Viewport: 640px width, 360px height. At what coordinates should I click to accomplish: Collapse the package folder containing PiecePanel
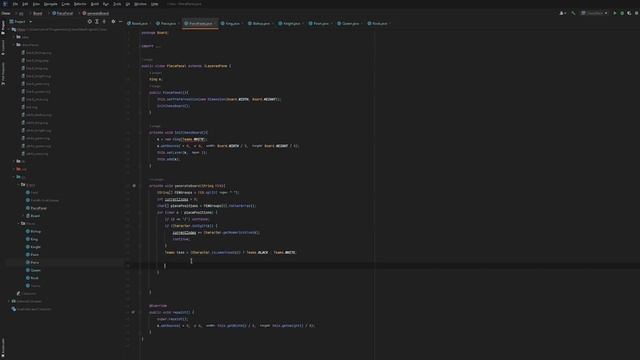coord(18,185)
